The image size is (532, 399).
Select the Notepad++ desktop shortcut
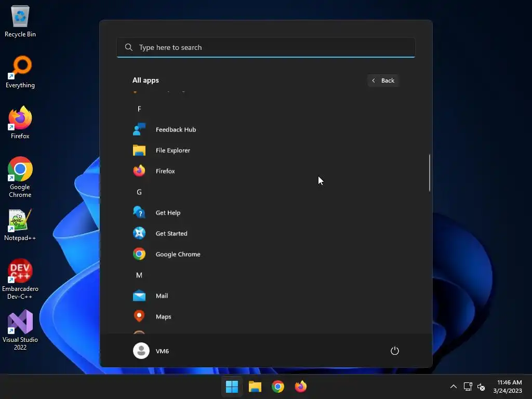click(x=20, y=225)
